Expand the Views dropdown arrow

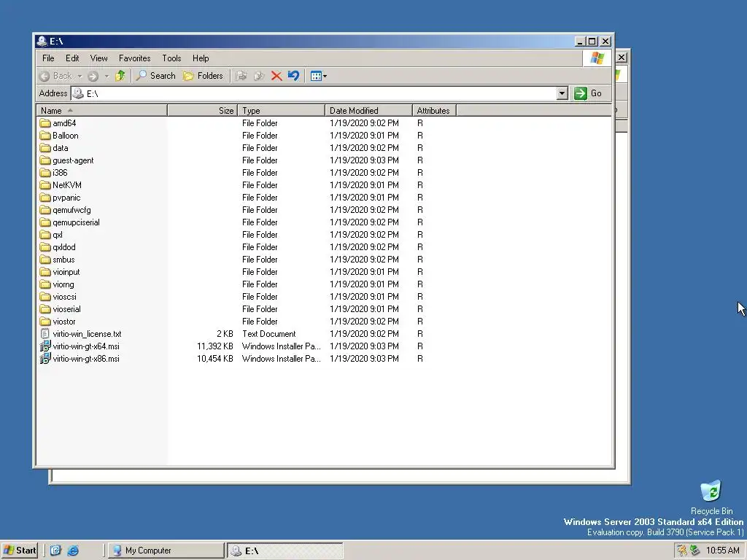[x=325, y=76]
